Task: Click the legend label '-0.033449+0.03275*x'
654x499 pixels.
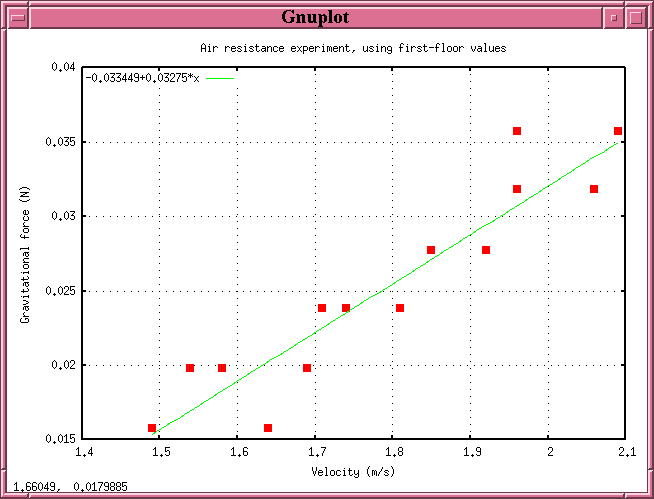Action: 143,77
